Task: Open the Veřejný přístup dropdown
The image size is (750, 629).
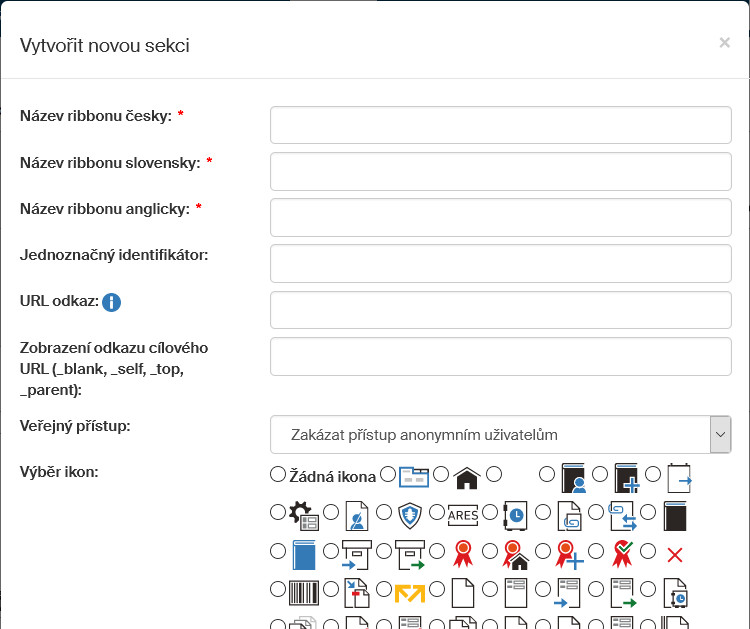Action: pos(500,435)
